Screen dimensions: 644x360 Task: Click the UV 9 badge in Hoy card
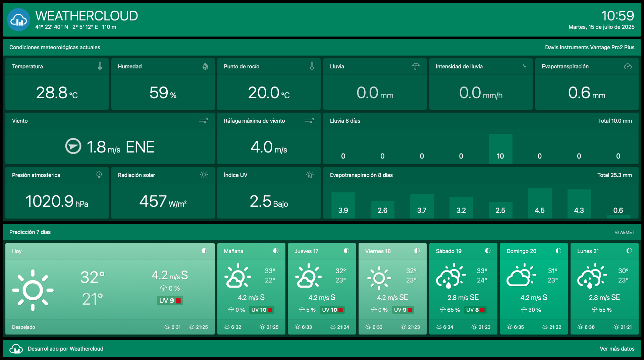tap(170, 301)
